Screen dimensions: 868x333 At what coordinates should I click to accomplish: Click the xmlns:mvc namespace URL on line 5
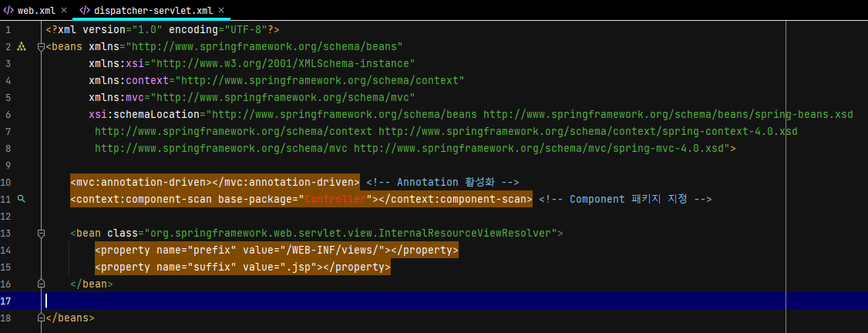coord(282,97)
